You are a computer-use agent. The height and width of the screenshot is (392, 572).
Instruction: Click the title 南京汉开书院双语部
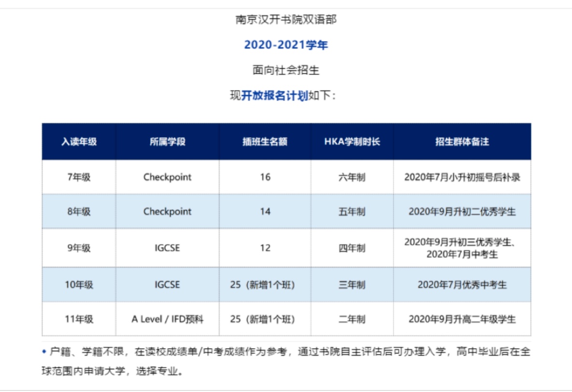[286, 19]
